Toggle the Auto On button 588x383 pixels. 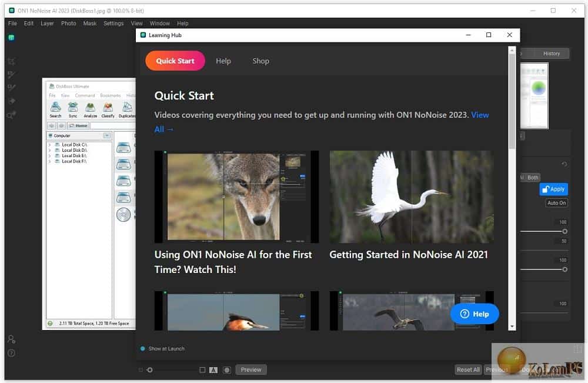[556, 203]
